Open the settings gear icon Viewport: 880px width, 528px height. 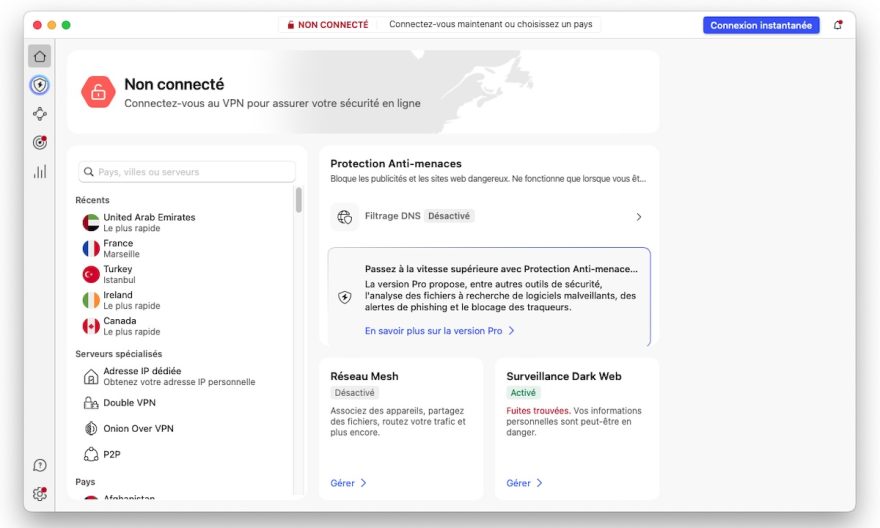point(40,493)
